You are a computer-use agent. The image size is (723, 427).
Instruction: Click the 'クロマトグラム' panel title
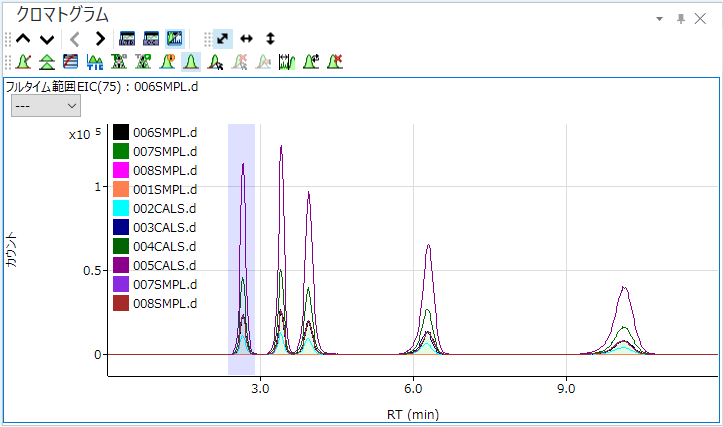point(62,15)
